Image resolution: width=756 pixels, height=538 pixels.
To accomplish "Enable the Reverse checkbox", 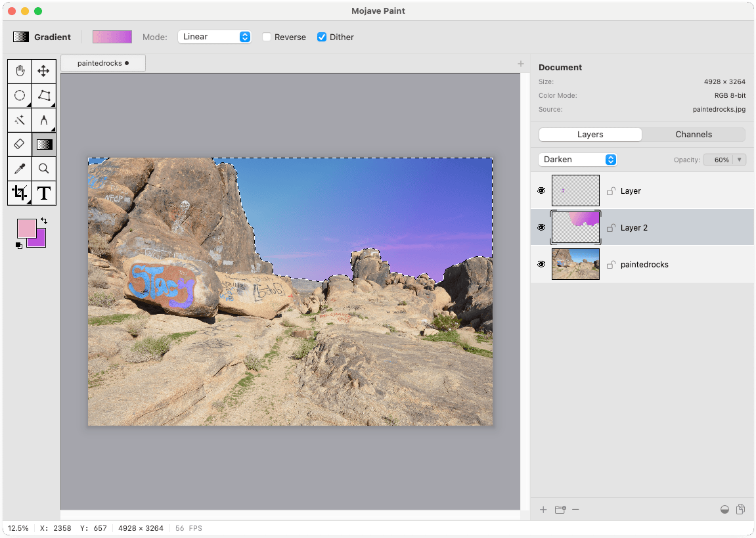I will [267, 37].
